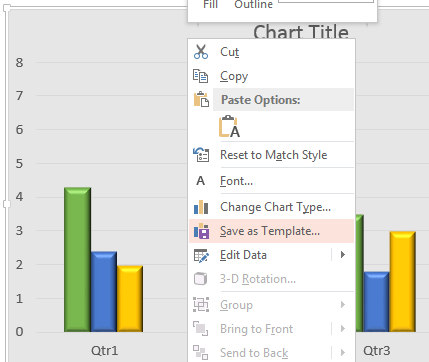This screenshot has height=362, width=429.
Task: Click the axis value 8
Action: 19,62
